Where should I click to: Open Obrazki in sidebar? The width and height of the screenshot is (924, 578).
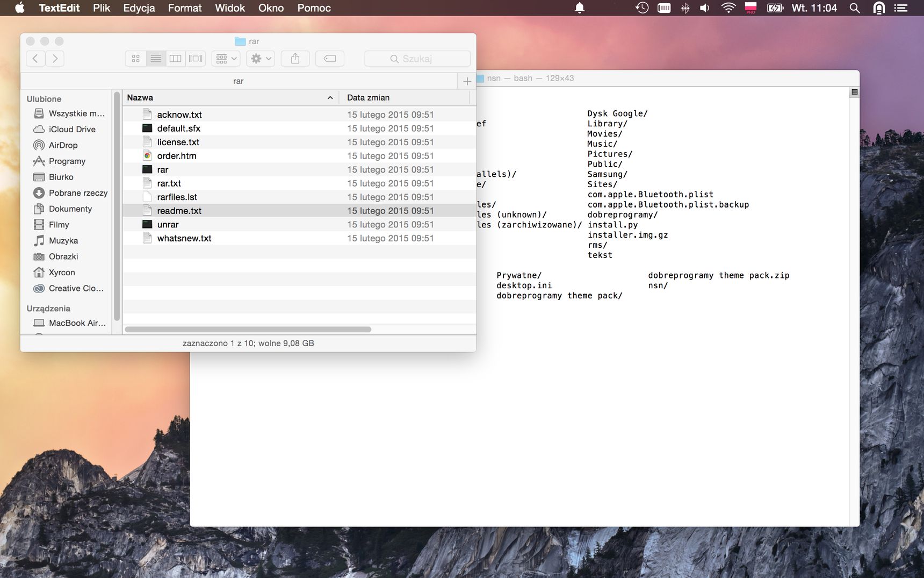click(x=56, y=256)
